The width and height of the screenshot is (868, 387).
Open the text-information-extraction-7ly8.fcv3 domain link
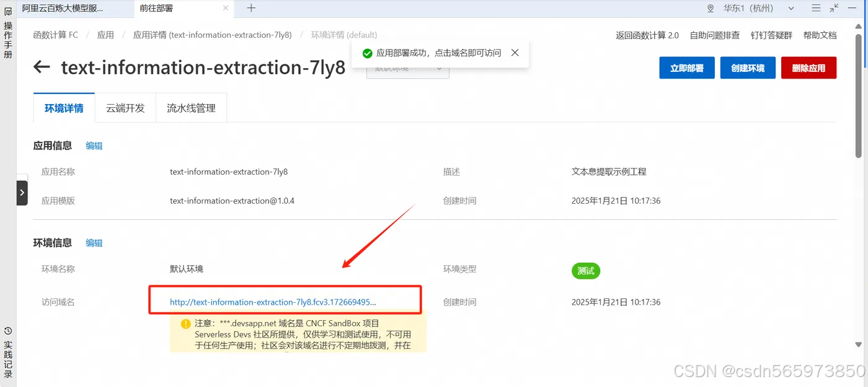click(273, 302)
